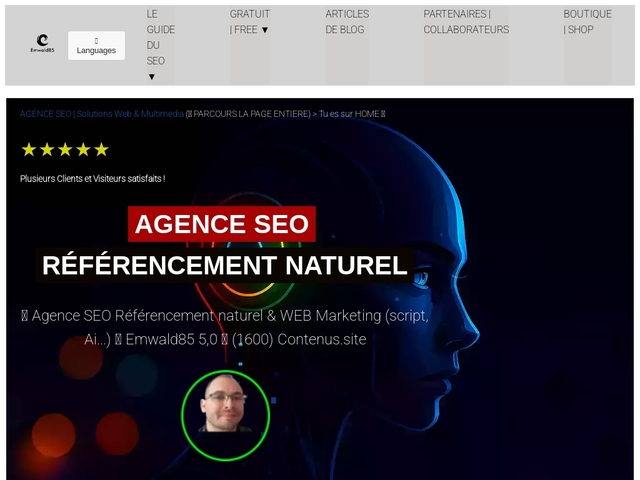Image resolution: width=640 pixels, height=480 pixels.
Task: Go to Partenaires | Collaborateurs
Action: click(x=465, y=21)
